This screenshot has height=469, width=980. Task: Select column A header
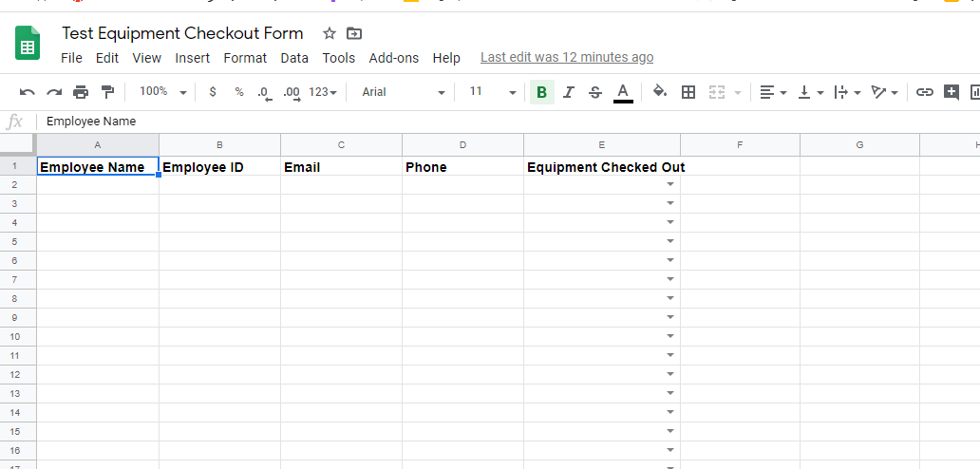tap(98, 145)
